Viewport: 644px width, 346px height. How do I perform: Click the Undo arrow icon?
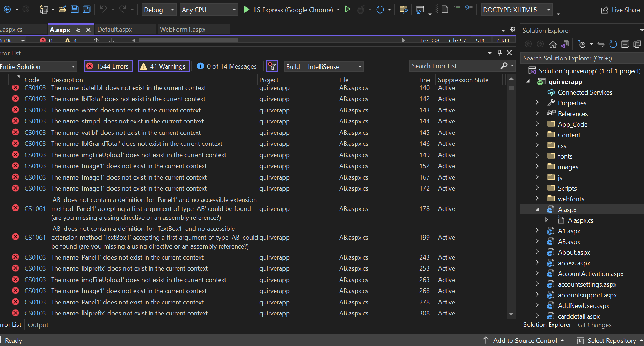click(103, 10)
